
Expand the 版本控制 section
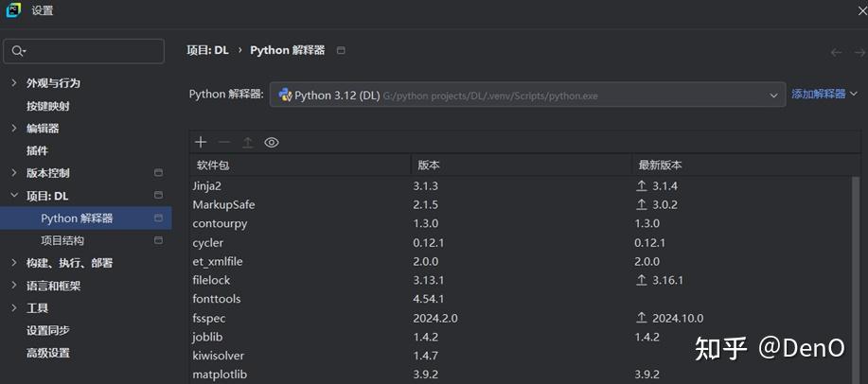[14, 173]
